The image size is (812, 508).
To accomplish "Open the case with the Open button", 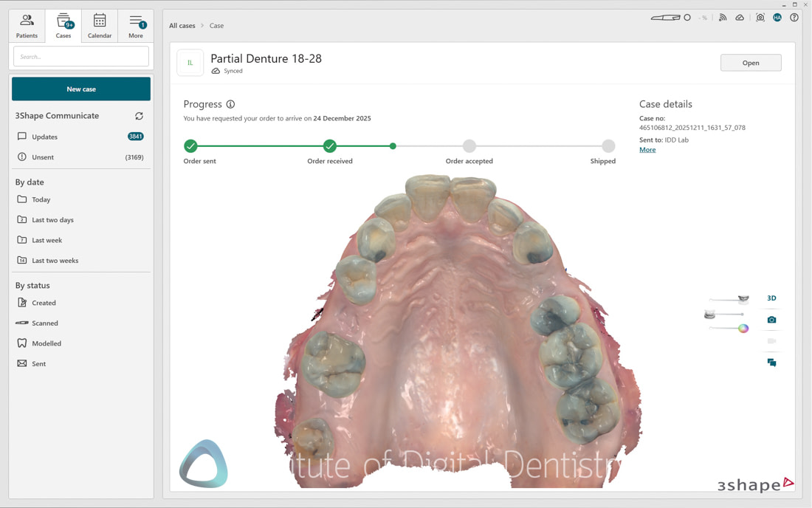I will click(751, 62).
